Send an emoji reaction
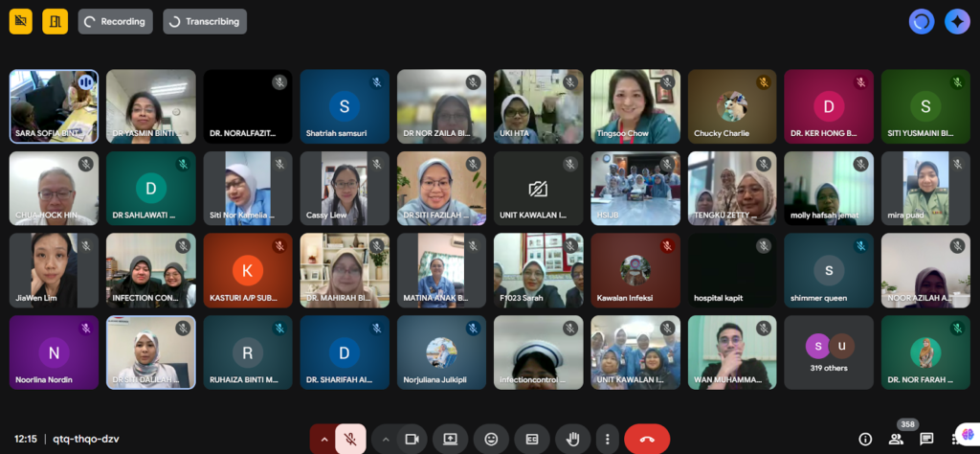 [491, 439]
